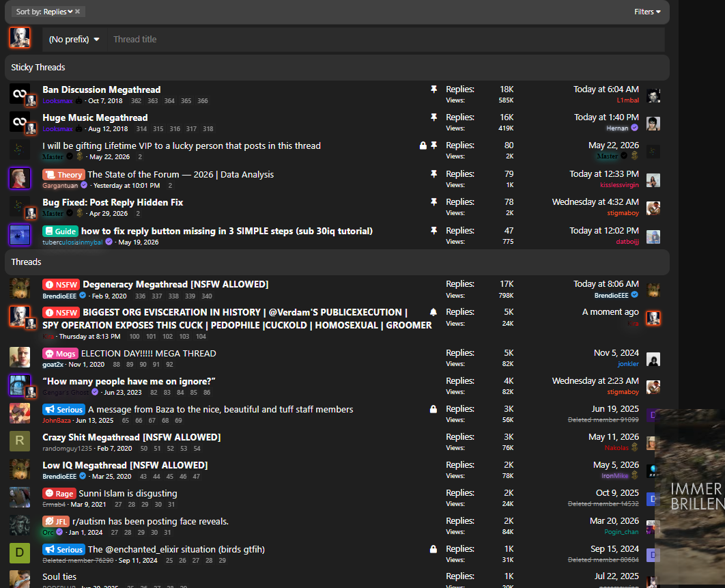Open Bug Fixed: Post Reply Hidden Fix

point(113,203)
